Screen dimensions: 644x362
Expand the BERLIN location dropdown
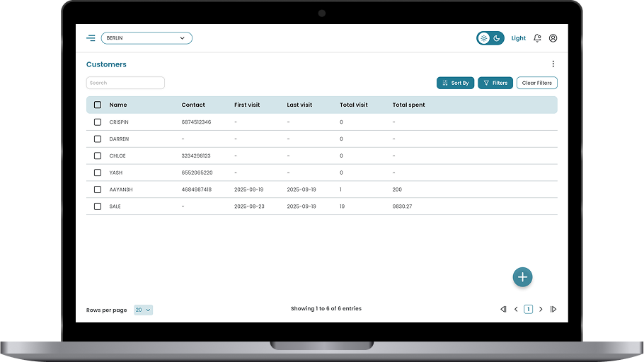click(146, 38)
